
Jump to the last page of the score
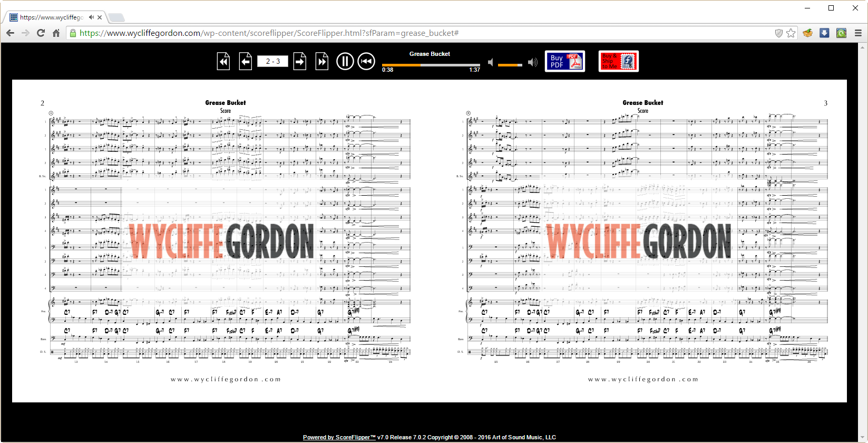pyautogui.click(x=322, y=61)
